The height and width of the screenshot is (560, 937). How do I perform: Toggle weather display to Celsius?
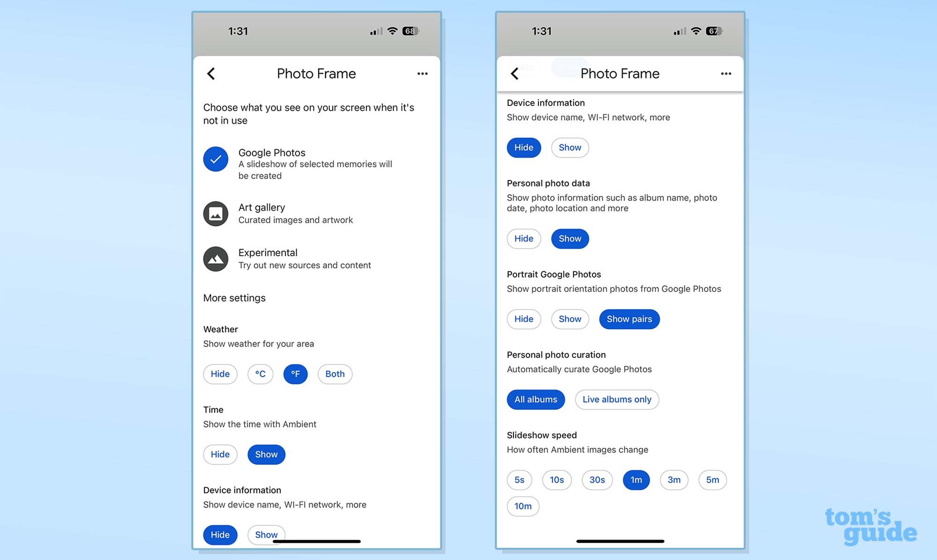260,373
